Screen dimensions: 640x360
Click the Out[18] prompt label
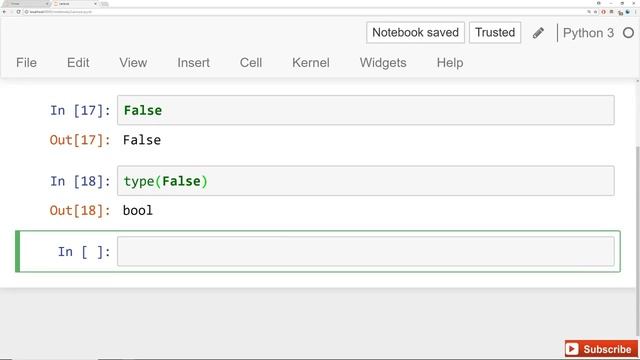tap(80, 211)
